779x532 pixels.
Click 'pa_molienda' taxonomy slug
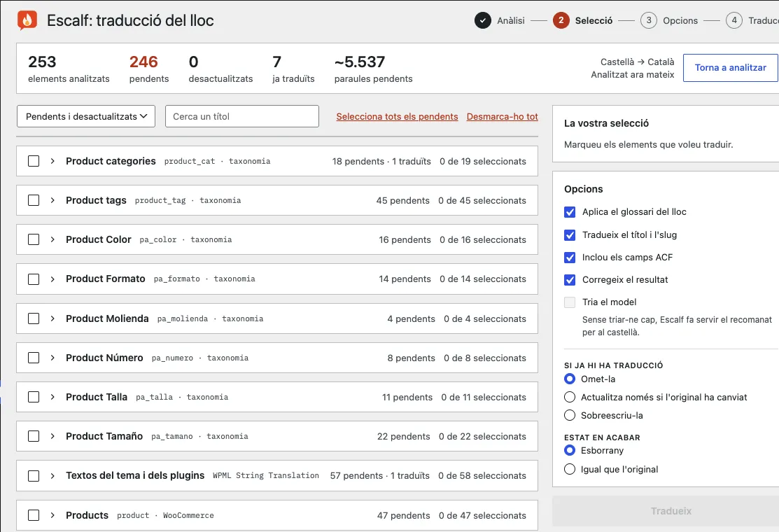tap(183, 319)
